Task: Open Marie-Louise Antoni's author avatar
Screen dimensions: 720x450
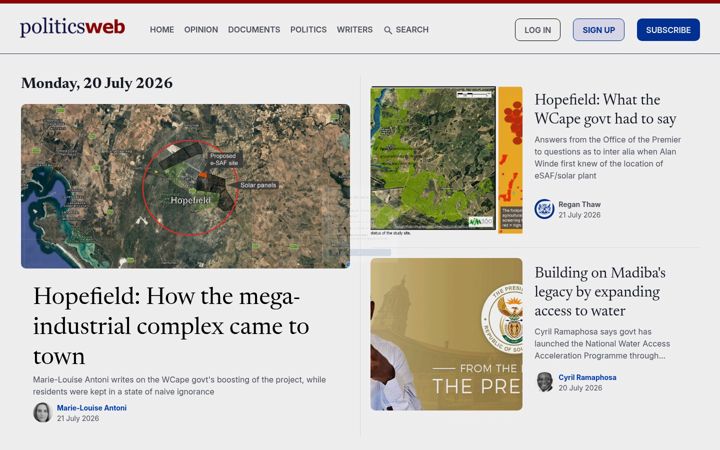Action: [x=42, y=412]
